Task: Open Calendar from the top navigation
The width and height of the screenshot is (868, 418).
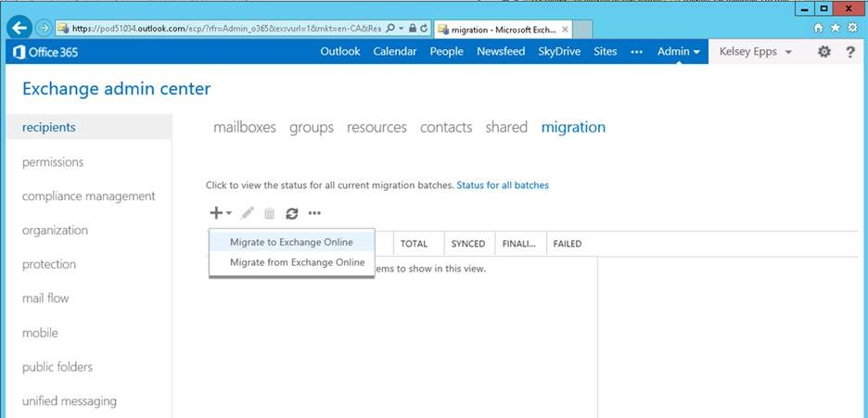Action: click(395, 51)
